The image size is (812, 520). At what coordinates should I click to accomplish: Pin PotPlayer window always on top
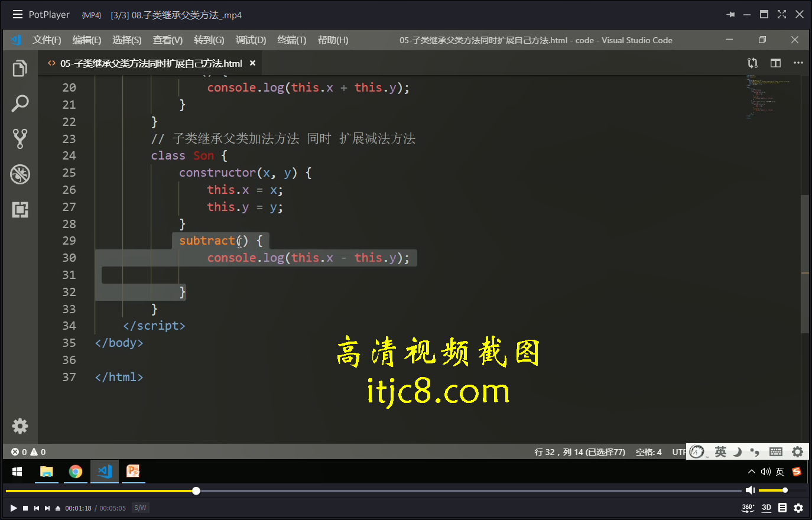(x=730, y=15)
